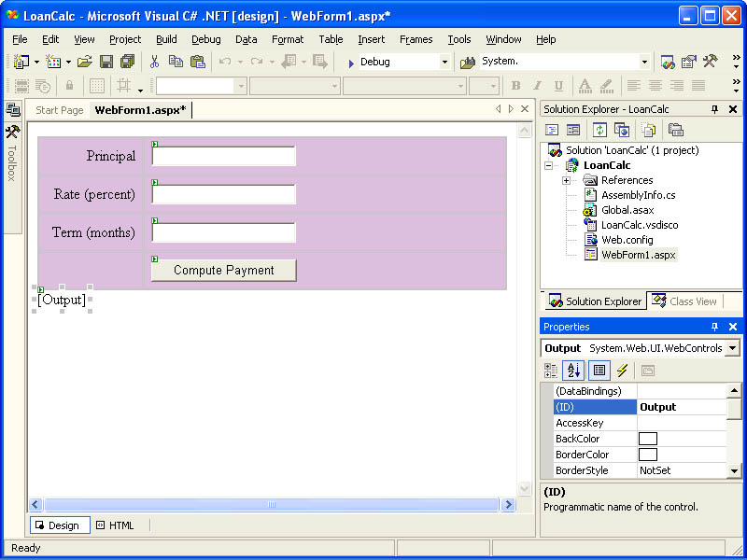Screen dimensions: 747x560
Task: Open the Debug configuration dropdown
Action: (x=444, y=62)
